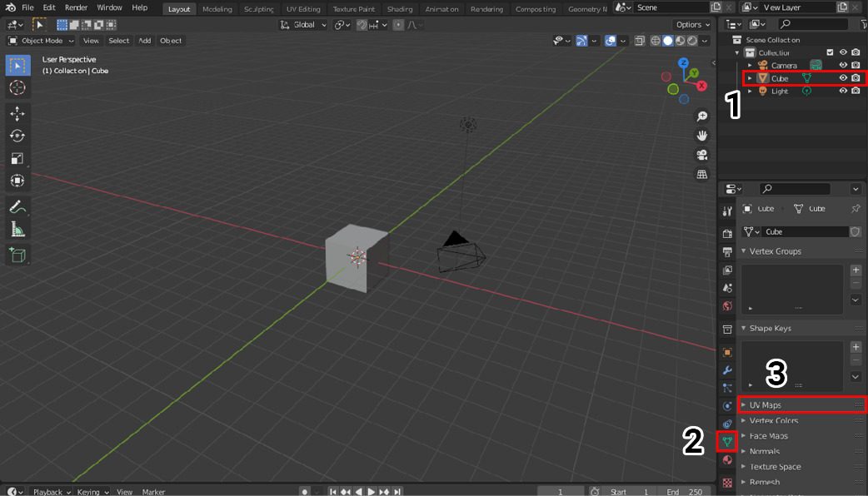Add a new vertex group
Image resolution: width=868 pixels, height=496 pixels.
tap(856, 270)
